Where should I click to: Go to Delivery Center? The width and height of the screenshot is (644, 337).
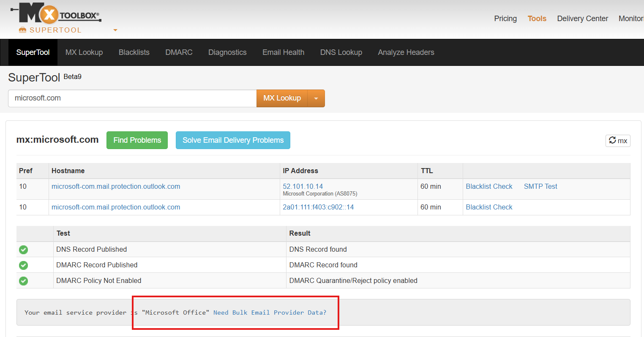pyautogui.click(x=583, y=19)
